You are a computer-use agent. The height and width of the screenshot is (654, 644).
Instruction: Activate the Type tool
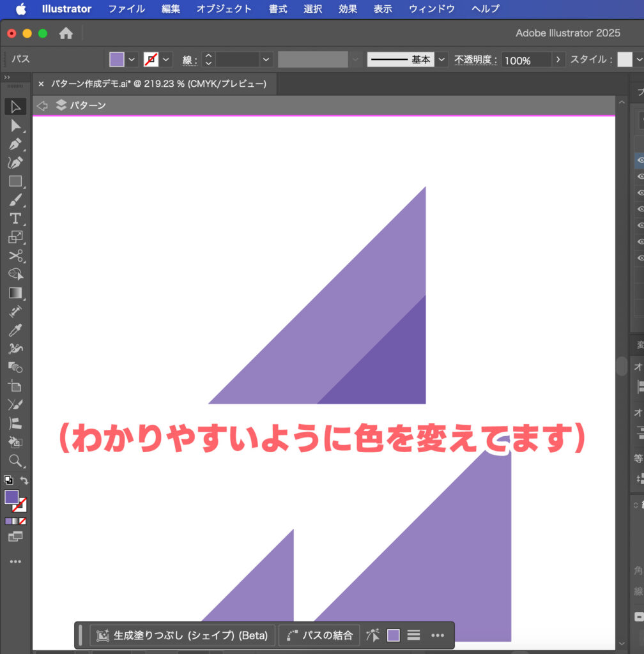click(x=15, y=218)
